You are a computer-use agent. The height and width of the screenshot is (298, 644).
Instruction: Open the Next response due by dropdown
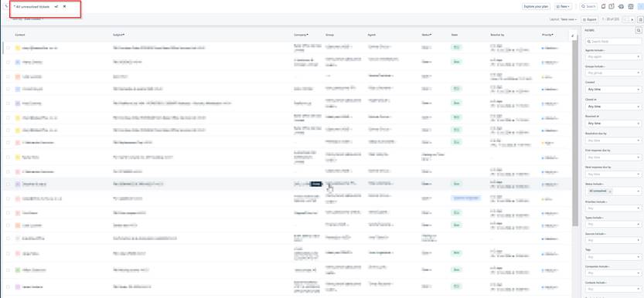pos(613,174)
